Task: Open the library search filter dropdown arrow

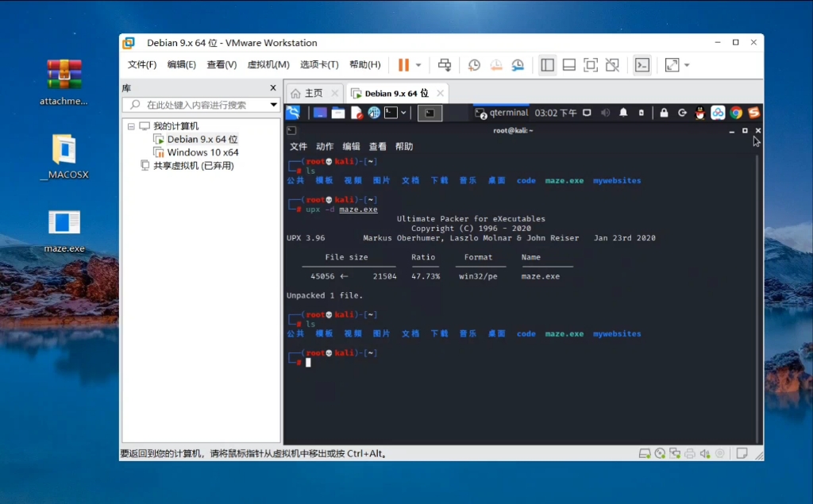Action: coord(274,105)
